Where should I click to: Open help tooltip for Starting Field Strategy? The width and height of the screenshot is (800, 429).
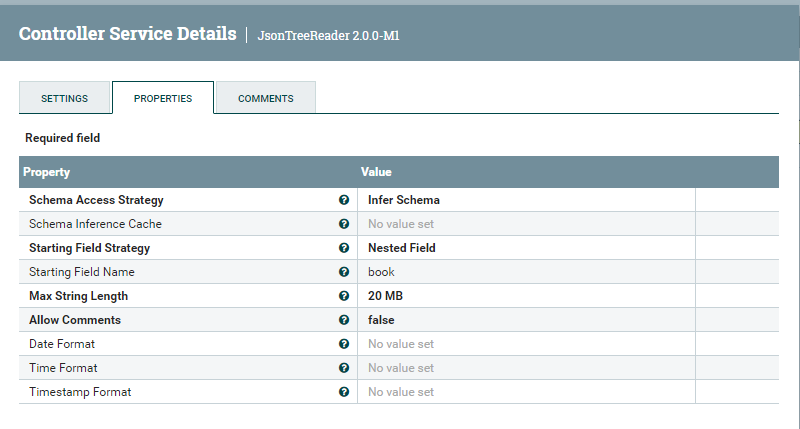344,248
